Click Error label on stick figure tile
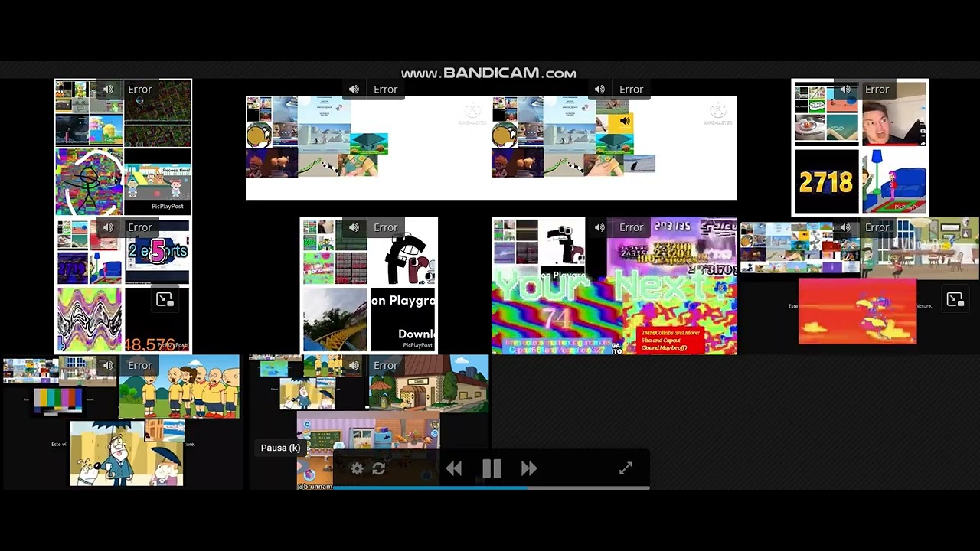 pyautogui.click(x=140, y=90)
